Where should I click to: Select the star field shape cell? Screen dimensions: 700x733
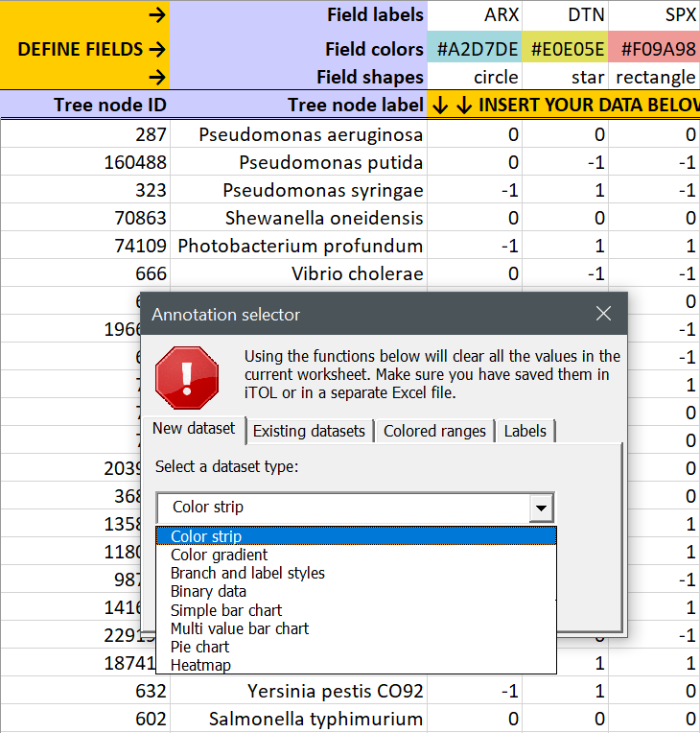(566, 77)
